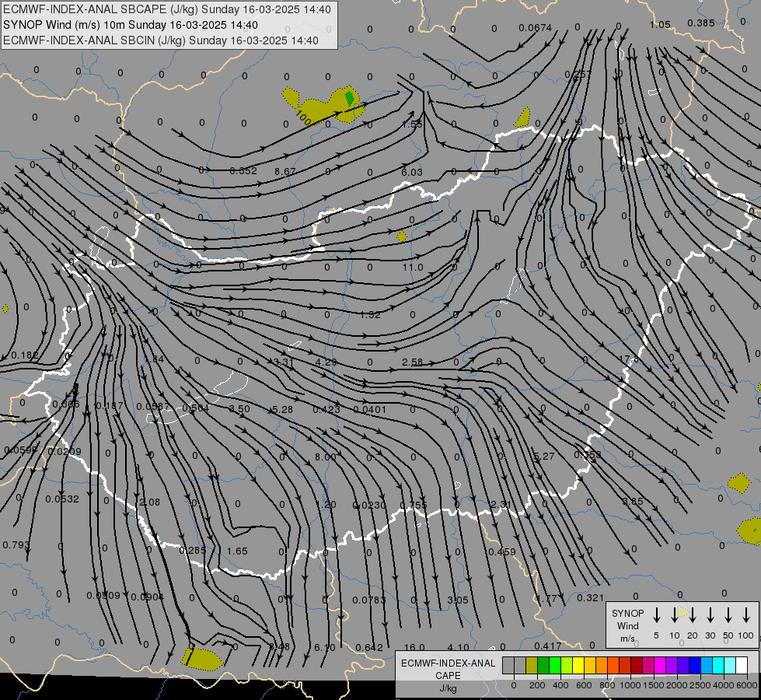
Task: Click the 0.385 value on the map
Action: (701, 23)
